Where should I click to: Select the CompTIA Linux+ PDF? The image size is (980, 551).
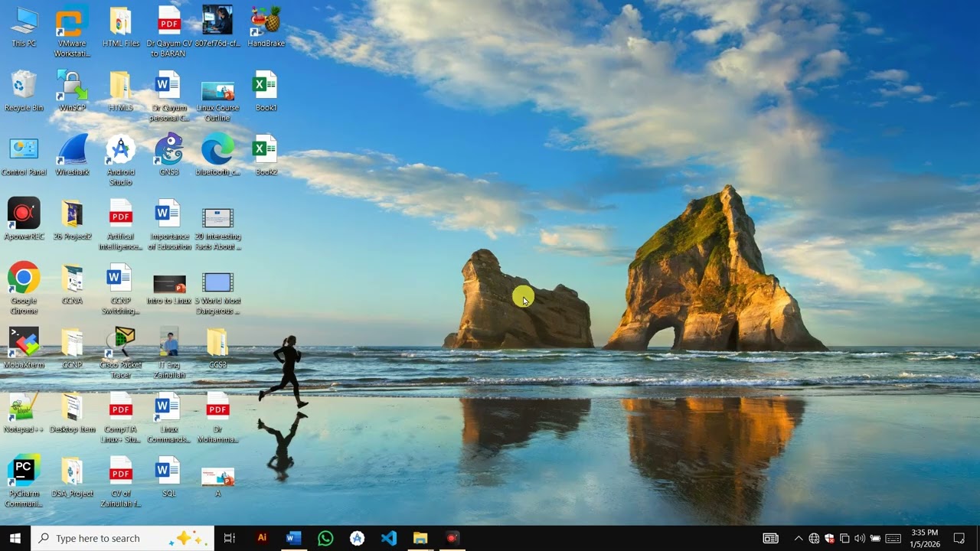click(121, 418)
